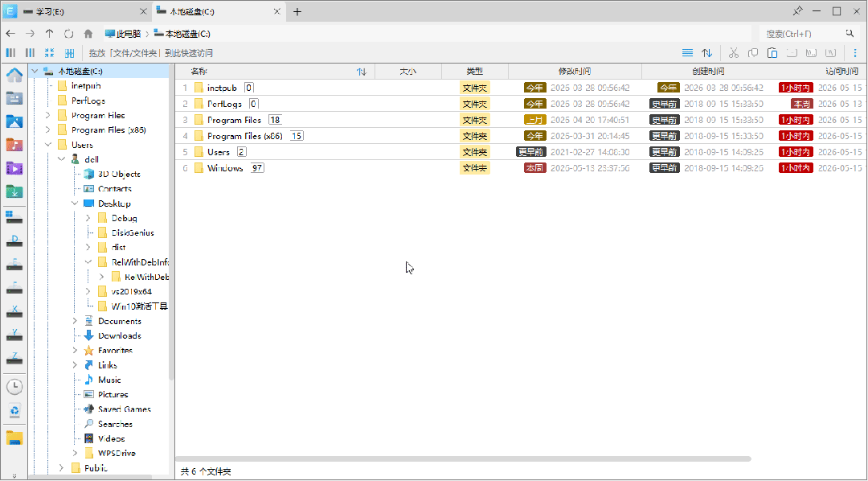Expand Program Files in the tree
Image resolution: width=868 pixels, height=481 pixels.
point(48,115)
